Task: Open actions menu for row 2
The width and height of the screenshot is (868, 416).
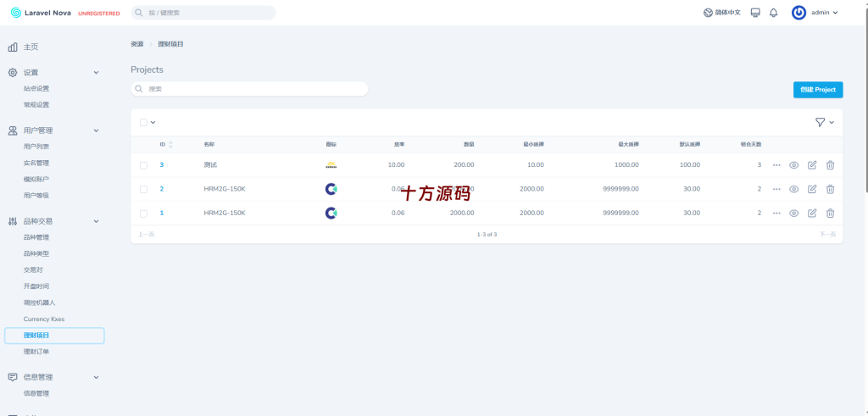Action: pos(776,189)
